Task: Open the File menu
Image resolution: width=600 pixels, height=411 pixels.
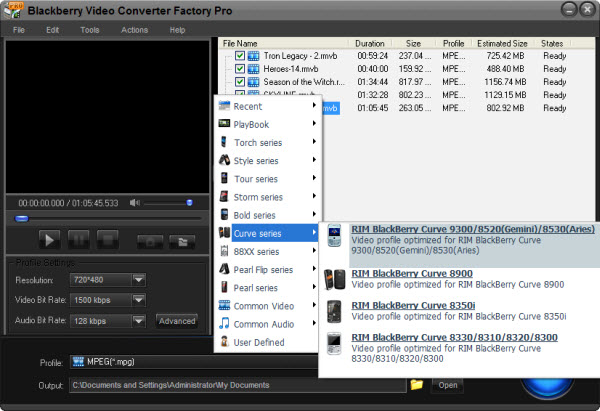Action: click(19, 30)
